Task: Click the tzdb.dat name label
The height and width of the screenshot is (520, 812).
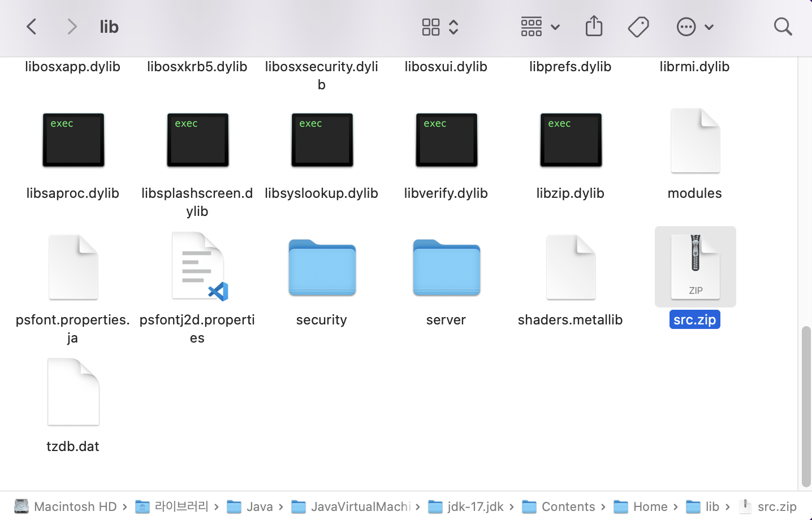Action: coord(73,447)
